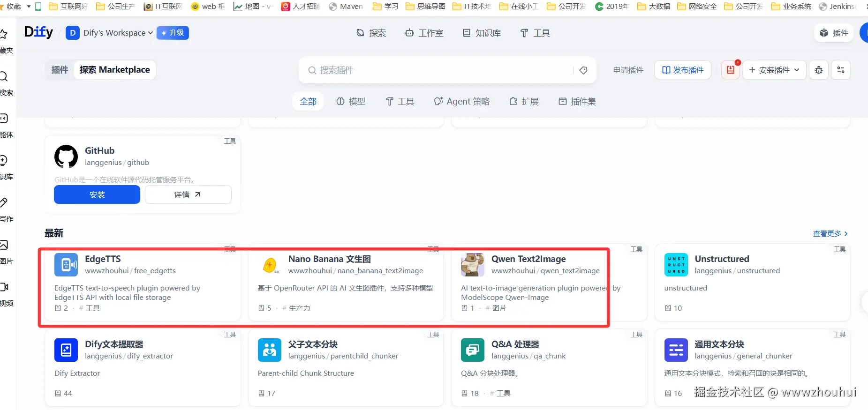Image resolution: width=868 pixels, height=410 pixels.
Task: Click the debug bug icon
Action: [x=819, y=70]
